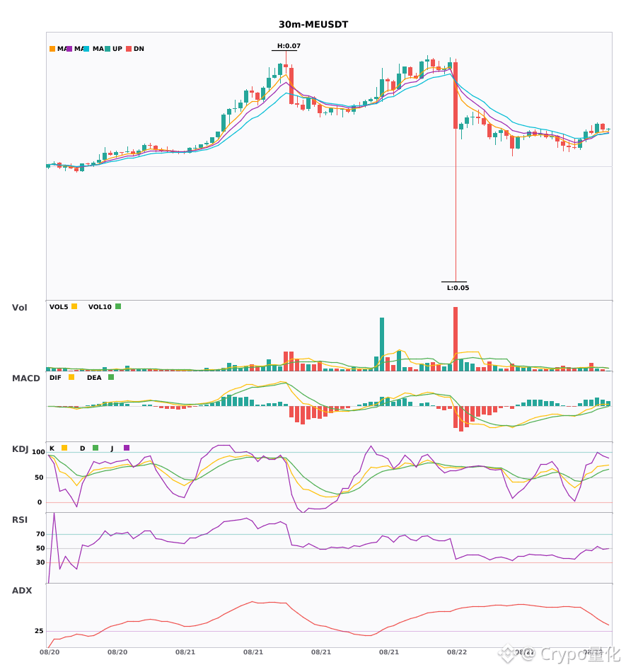This screenshot has height=672, width=626.
Task: Click the 70 axis value in RSI panel
Action: pyautogui.click(x=40, y=534)
